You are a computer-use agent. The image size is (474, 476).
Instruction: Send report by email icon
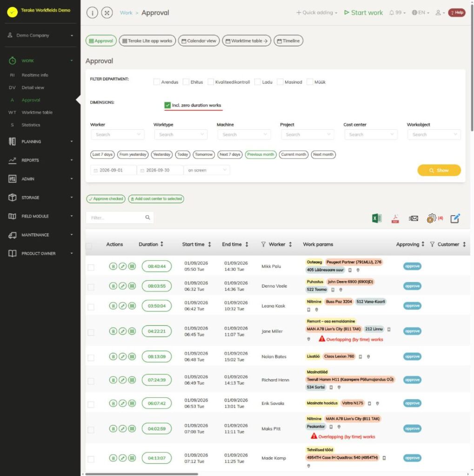[413, 218]
